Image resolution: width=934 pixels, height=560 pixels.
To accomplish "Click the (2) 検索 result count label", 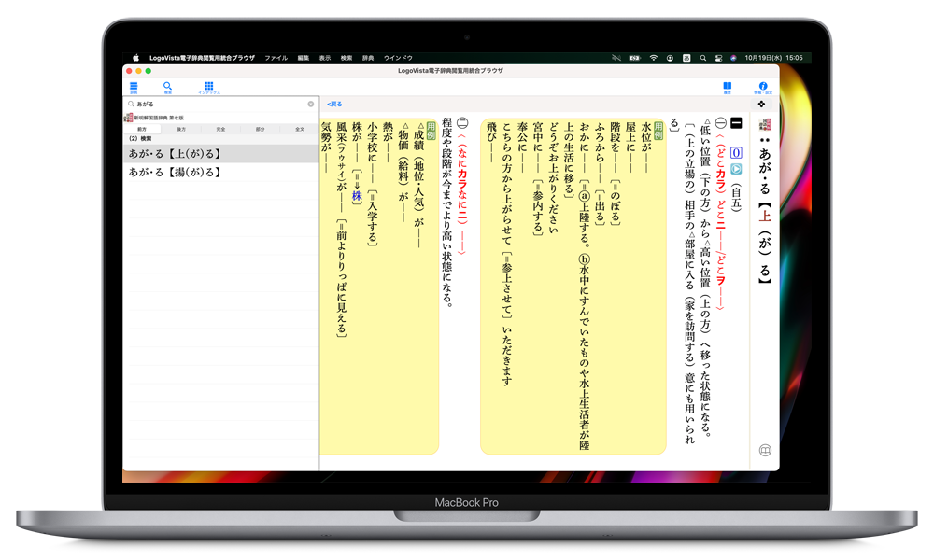I will [x=141, y=139].
